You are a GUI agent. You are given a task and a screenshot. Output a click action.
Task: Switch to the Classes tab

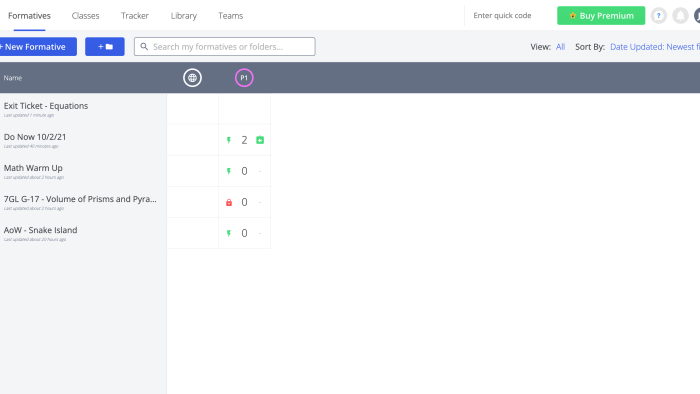[x=85, y=16]
